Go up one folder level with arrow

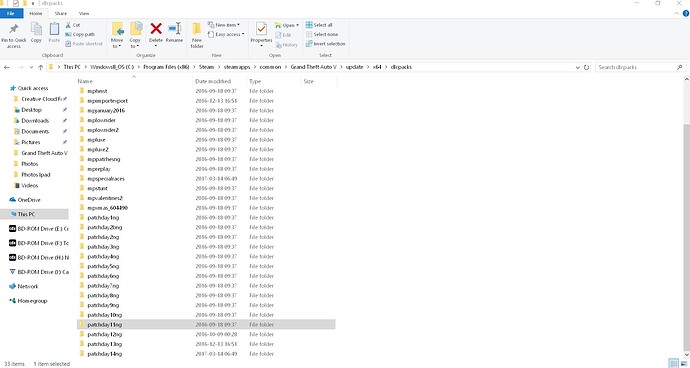(x=40, y=67)
